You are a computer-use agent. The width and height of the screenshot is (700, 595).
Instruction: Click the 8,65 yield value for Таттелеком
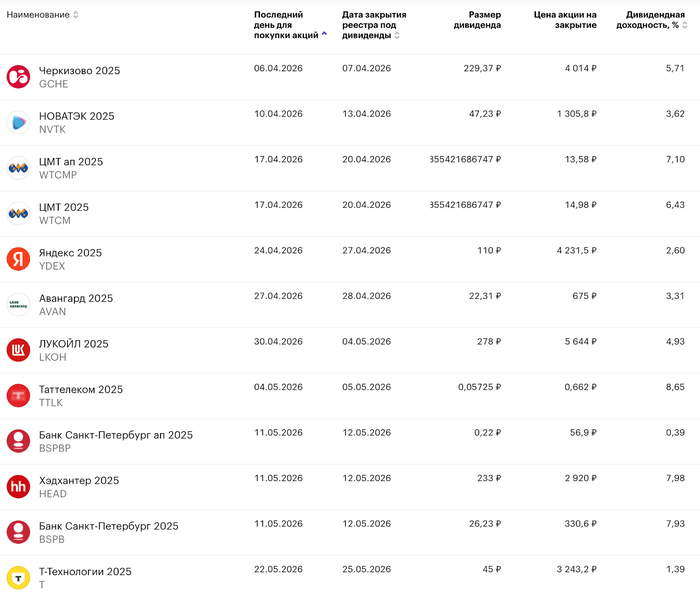tap(675, 390)
